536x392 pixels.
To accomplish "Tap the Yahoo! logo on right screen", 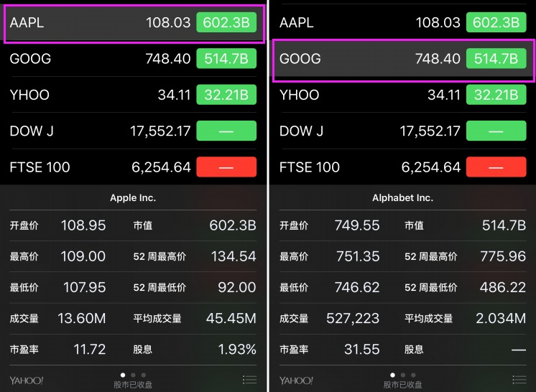I will (x=296, y=381).
